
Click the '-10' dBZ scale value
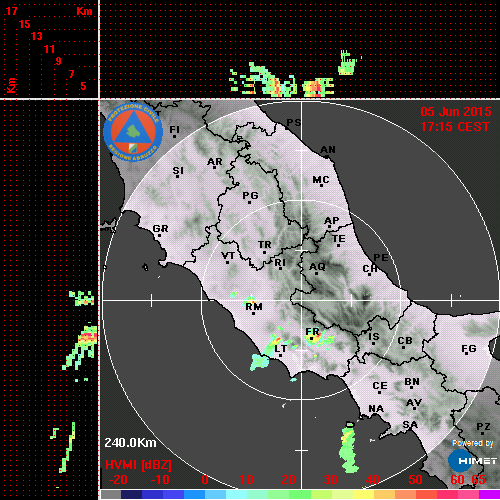tap(160, 480)
